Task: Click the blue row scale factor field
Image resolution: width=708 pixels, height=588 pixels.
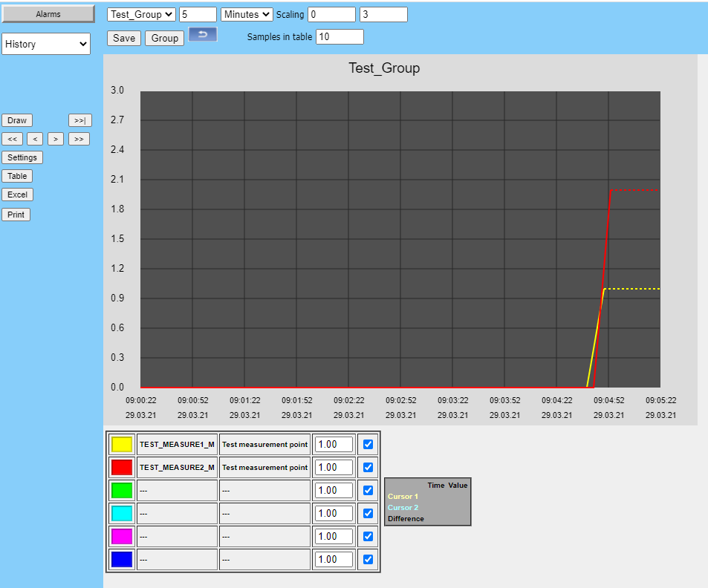Action: tap(334, 560)
